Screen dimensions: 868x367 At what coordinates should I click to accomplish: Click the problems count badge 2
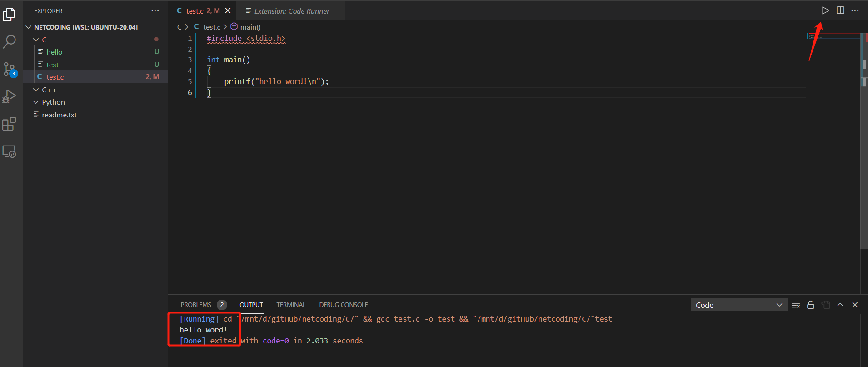click(x=222, y=305)
